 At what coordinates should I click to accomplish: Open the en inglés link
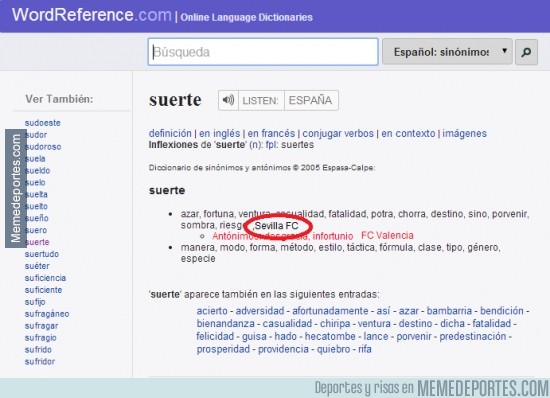[x=220, y=134]
